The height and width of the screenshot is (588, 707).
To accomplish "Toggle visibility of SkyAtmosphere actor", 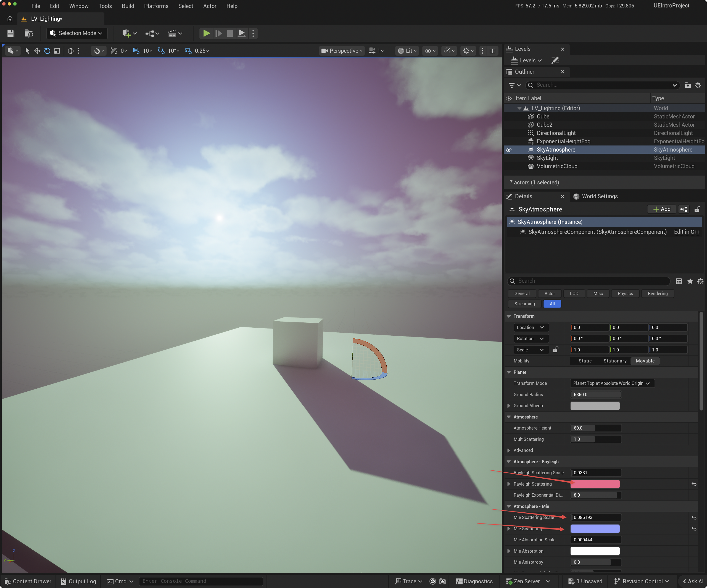I will click(509, 150).
